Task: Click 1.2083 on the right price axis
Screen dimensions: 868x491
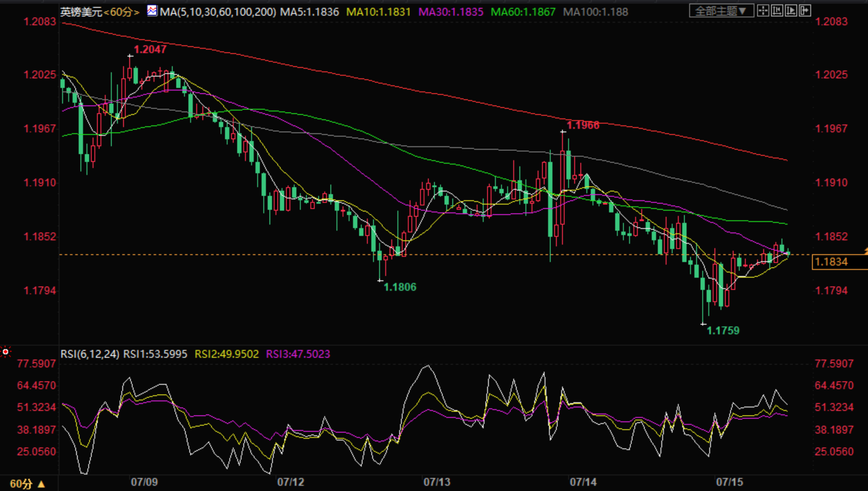Action: pos(831,21)
